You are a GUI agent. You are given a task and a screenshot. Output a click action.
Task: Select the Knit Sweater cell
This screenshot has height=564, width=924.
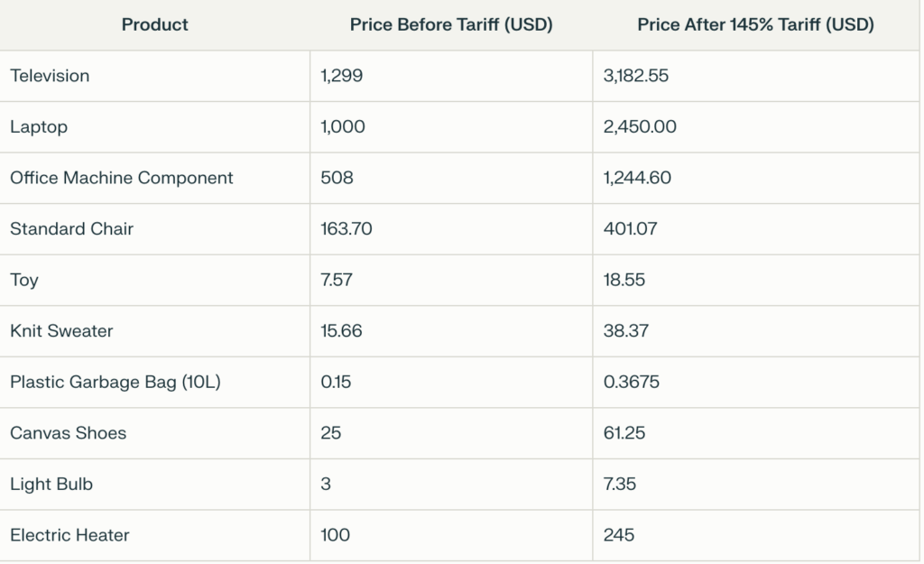61,331
